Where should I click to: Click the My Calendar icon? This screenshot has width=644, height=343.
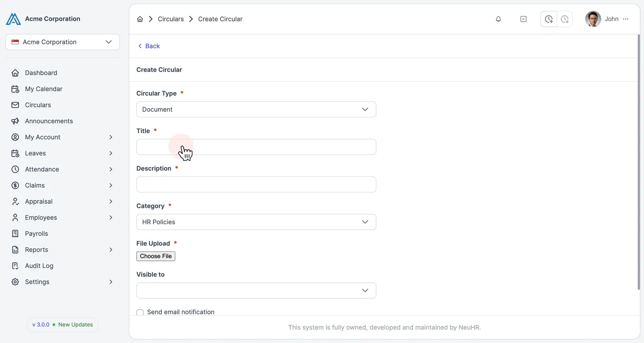pyautogui.click(x=15, y=89)
